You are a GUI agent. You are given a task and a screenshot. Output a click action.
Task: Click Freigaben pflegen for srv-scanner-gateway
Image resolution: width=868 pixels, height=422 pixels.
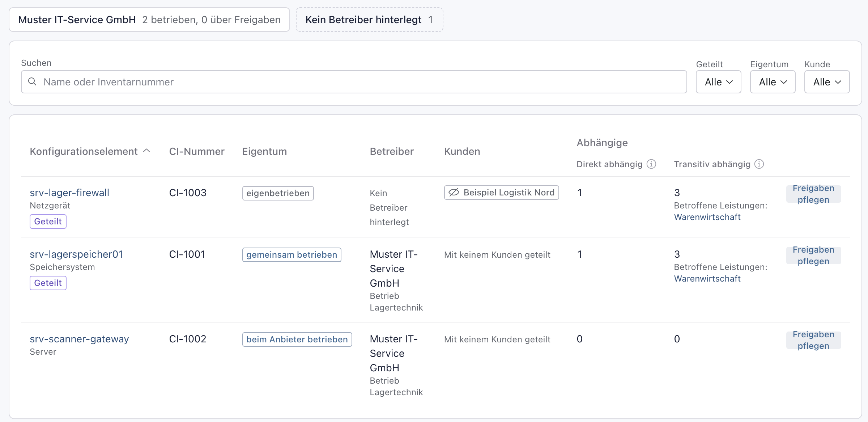813,340
